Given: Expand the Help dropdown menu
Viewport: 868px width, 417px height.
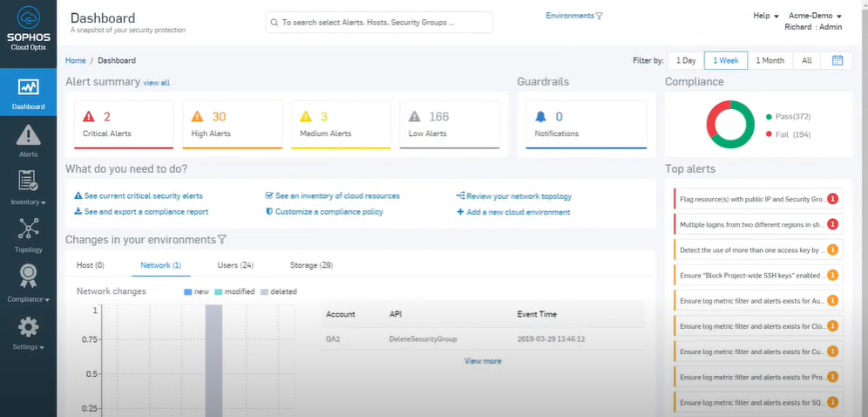Looking at the screenshot, I should 766,16.
